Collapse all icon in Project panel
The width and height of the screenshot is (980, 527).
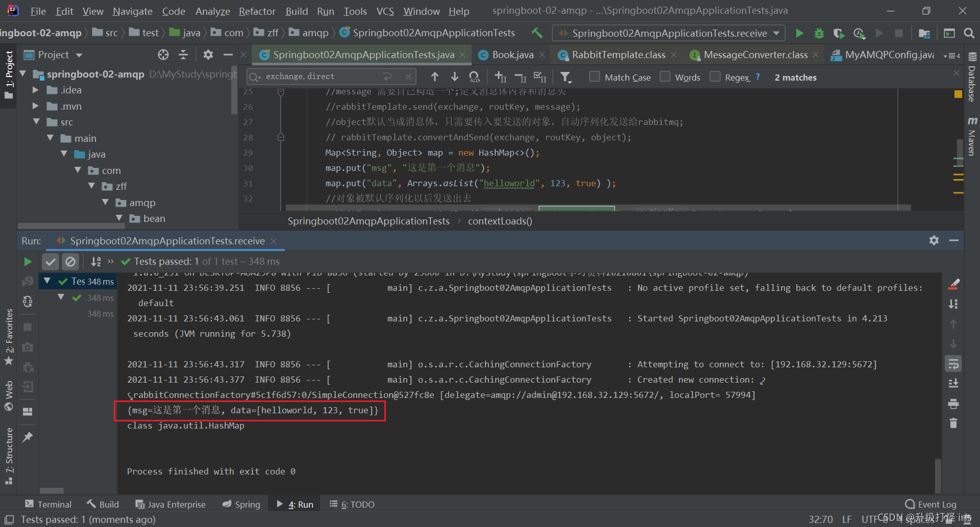click(x=183, y=55)
